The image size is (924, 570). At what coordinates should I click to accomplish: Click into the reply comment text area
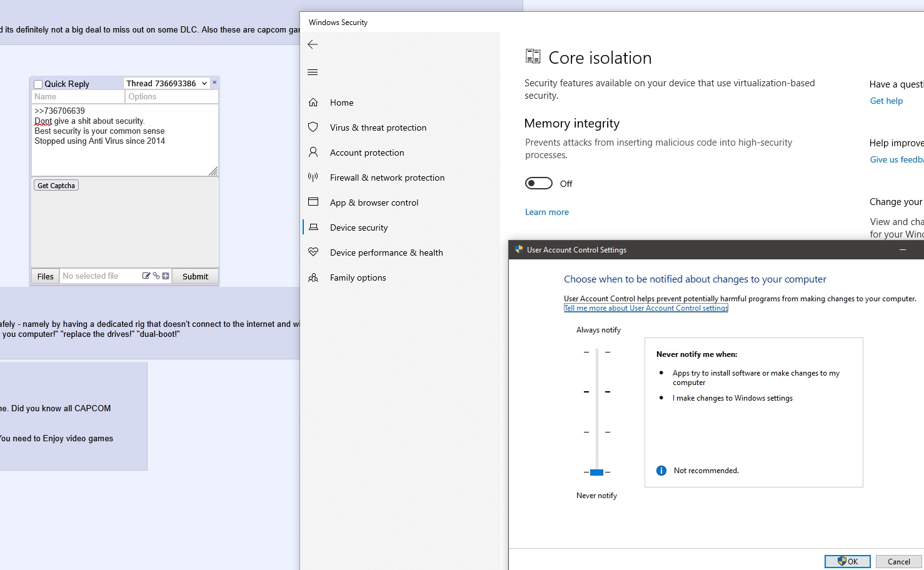pyautogui.click(x=125, y=140)
